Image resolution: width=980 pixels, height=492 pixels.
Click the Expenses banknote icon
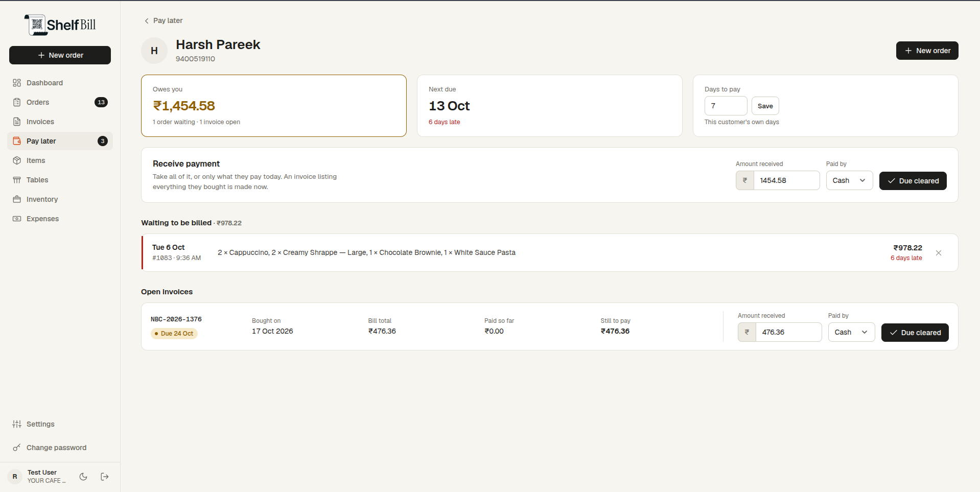17,219
